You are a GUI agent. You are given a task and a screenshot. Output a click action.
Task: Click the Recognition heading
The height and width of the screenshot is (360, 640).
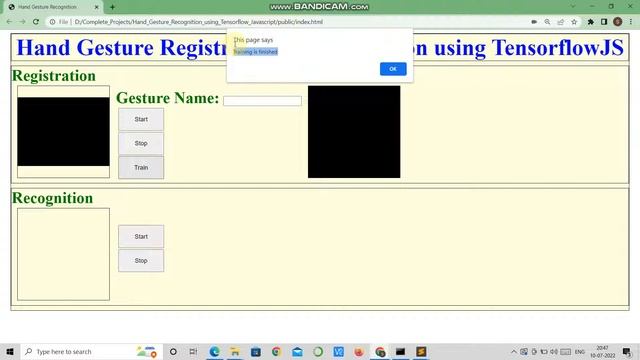(53, 198)
